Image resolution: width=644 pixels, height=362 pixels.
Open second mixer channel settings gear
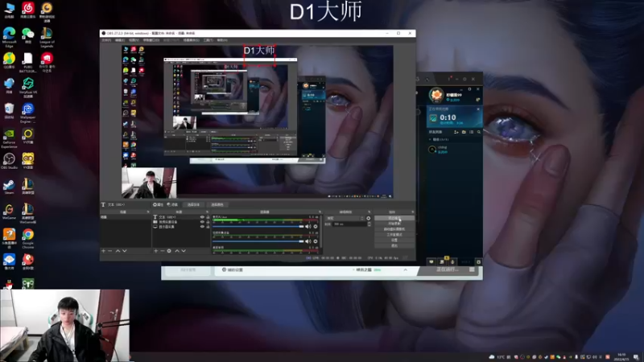click(316, 241)
